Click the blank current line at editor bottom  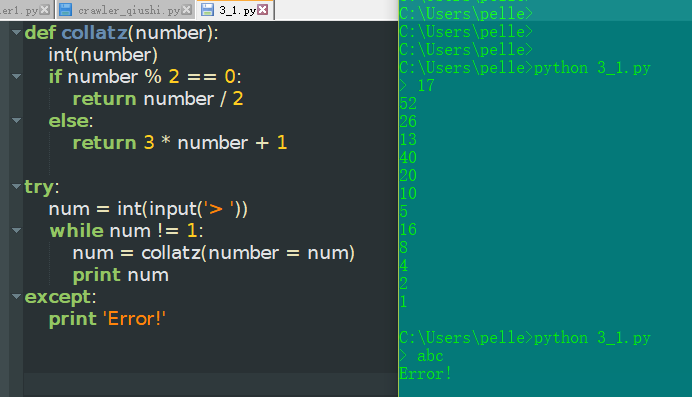click(211, 384)
